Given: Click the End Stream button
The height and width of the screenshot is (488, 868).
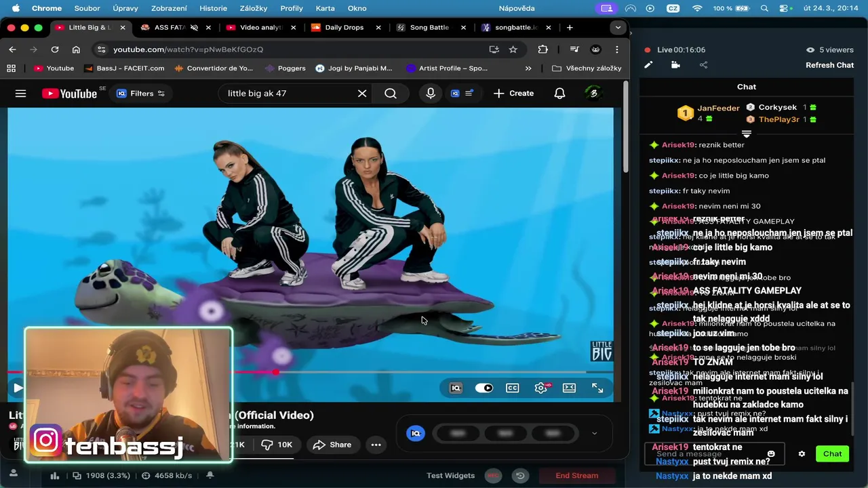Looking at the screenshot, I should (x=577, y=475).
